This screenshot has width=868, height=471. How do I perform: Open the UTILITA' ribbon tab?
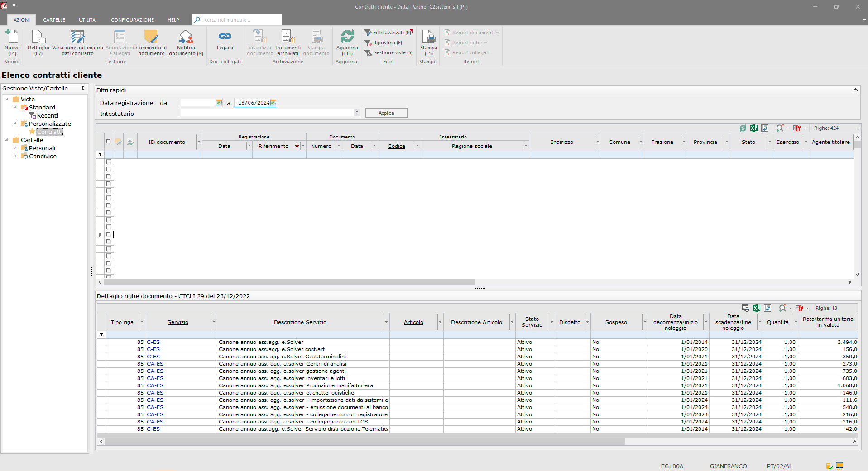point(88,20)
